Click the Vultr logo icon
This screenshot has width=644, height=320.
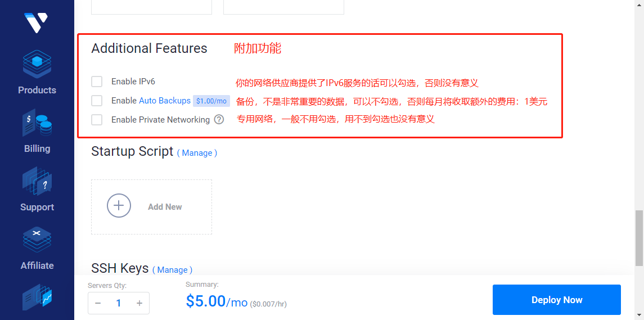[x=37, y=23]
